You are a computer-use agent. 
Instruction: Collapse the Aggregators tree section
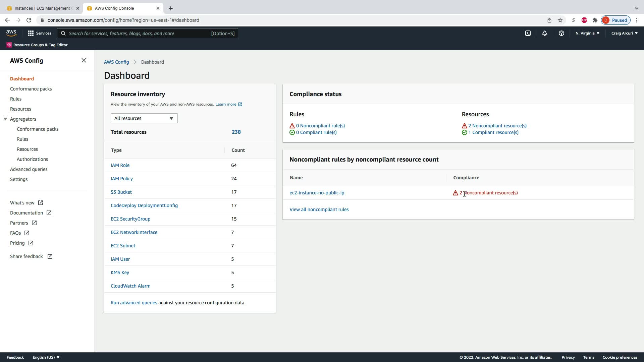click(5, 119)
